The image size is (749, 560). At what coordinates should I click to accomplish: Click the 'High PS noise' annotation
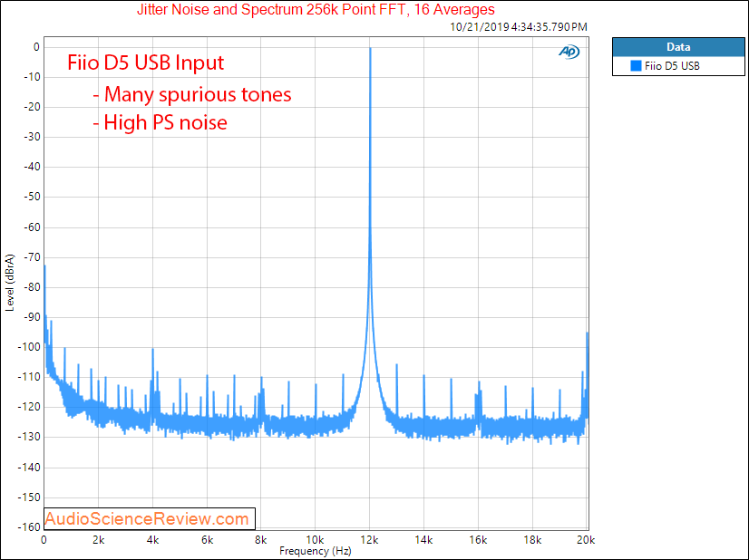coord(160,122)
